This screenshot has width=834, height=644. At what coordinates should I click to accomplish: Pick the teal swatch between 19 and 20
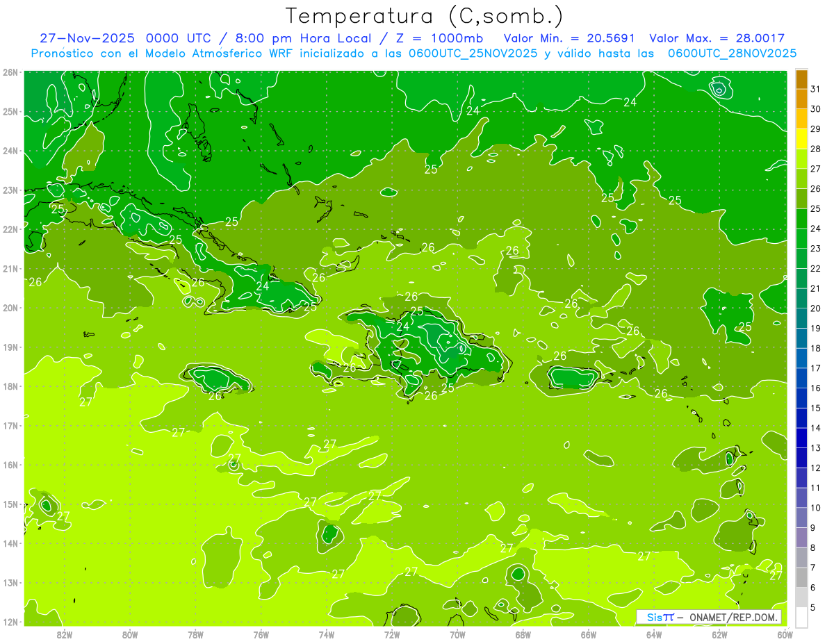(x=801, y=319)
